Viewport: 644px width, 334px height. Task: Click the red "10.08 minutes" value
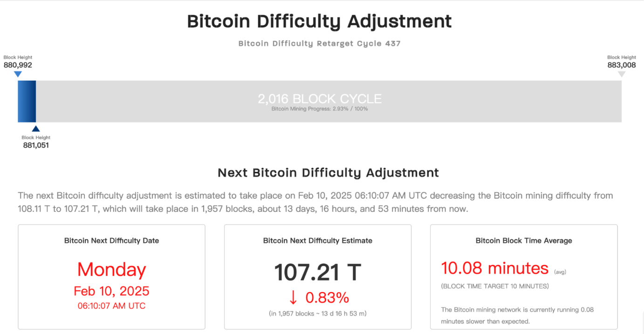(494, 268)
